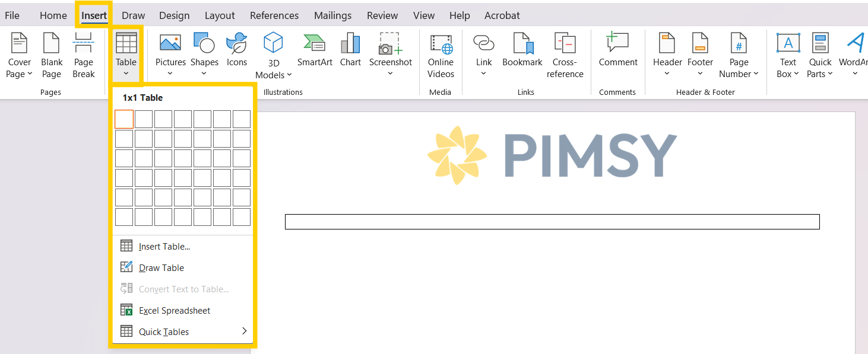Viewport: 868px width, 354px height.
Task: Switch to the Design tab
Action: coord(174,15)
